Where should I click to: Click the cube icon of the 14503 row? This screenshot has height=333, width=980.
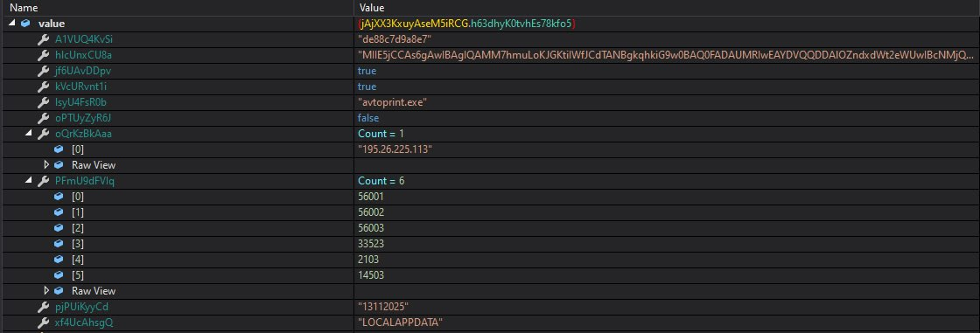click(59, 275)
